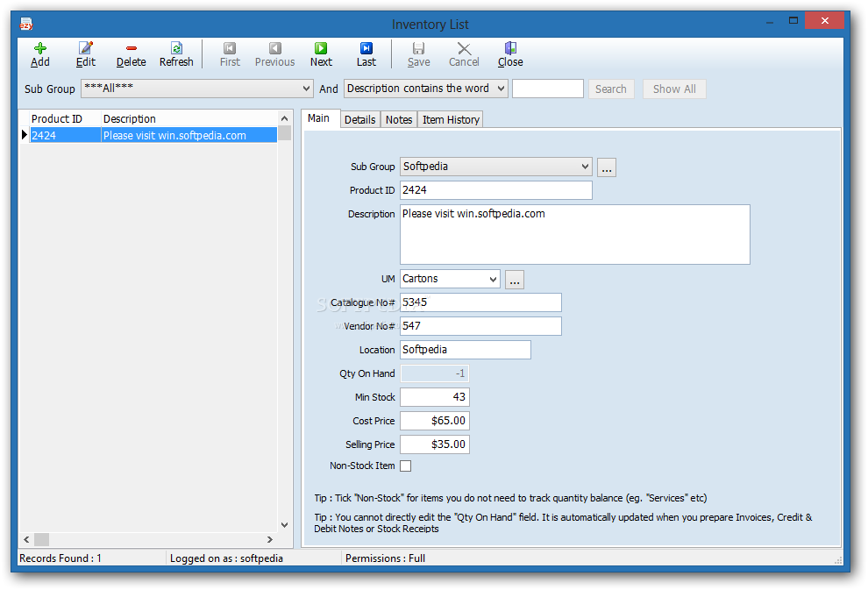
Task: Click the Selling Price field
Action: 435,444
